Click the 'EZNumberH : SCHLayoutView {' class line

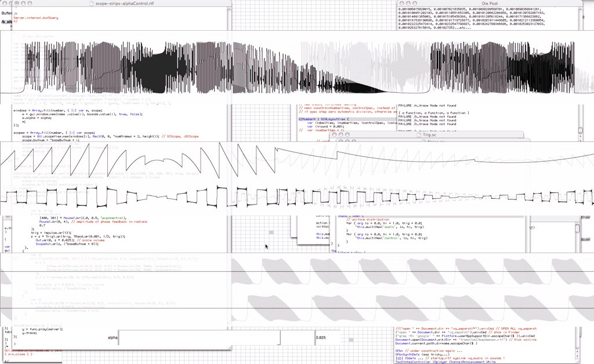click(x=324, y=119)
